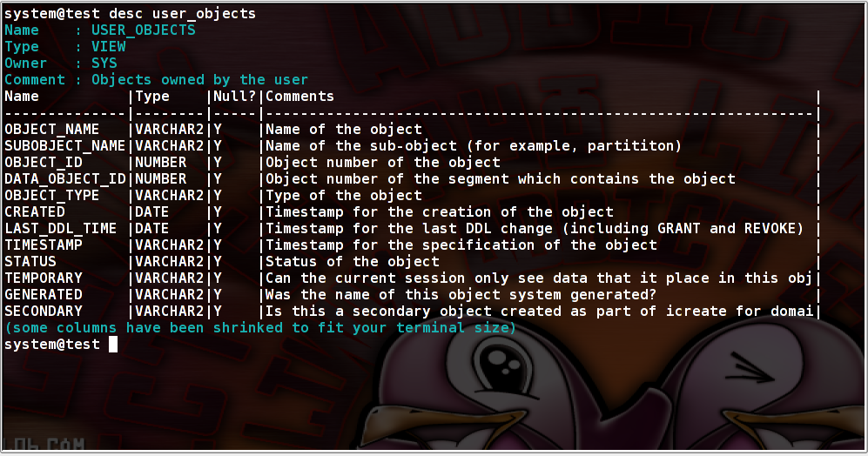This screenshot has width=868, height=456.
Task: Select the LAST_DDL_TIME row name
Action: (x=60, y=229)
